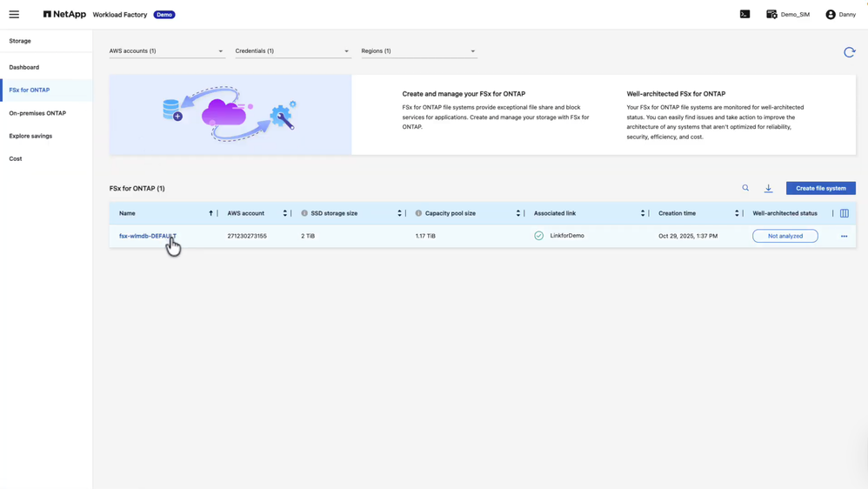Expand the Credentials (1) dropdown

pos(293,51)
